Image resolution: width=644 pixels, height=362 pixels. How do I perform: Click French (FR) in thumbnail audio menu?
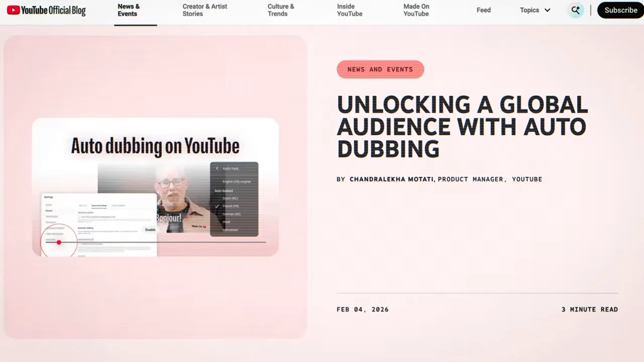coord(231,206)
